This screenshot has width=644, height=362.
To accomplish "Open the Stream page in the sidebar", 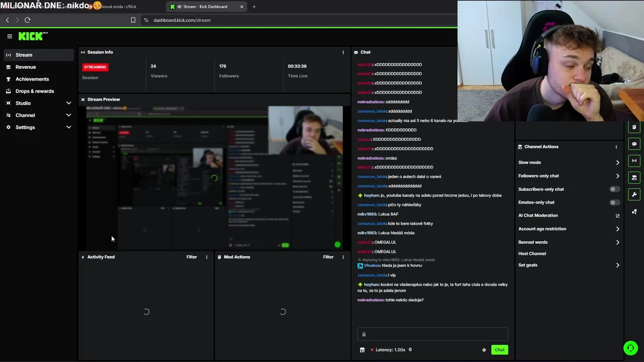I will [39, 55].
